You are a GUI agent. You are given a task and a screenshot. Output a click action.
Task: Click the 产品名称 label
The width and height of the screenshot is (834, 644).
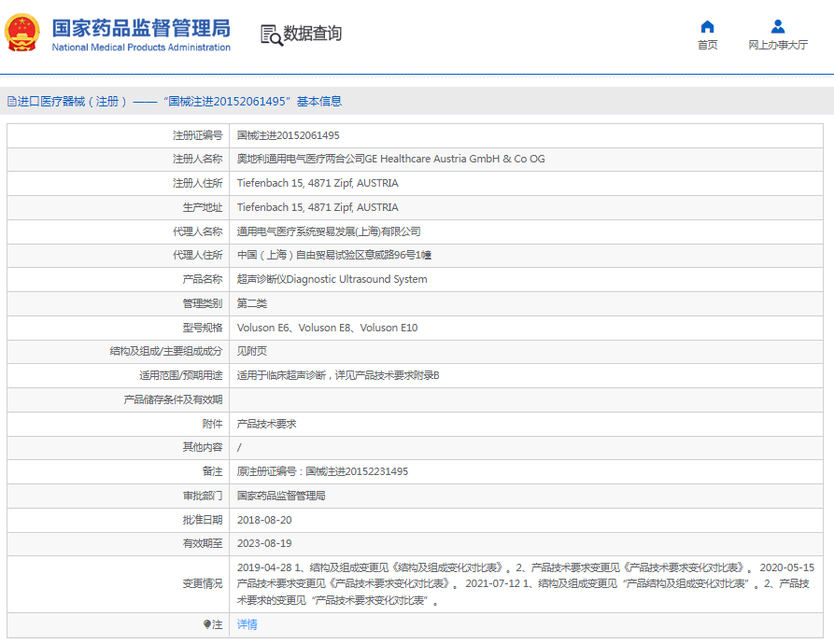[202, 279]
